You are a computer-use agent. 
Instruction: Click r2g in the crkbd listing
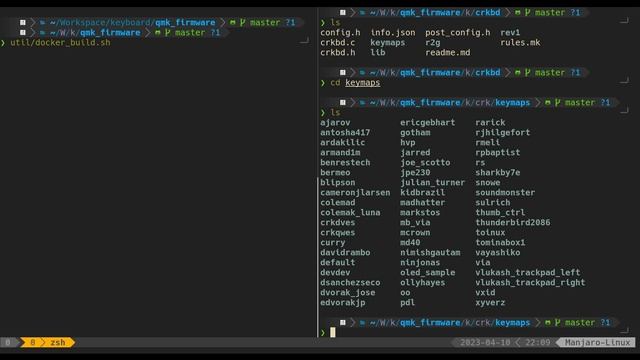coord(433,42)
